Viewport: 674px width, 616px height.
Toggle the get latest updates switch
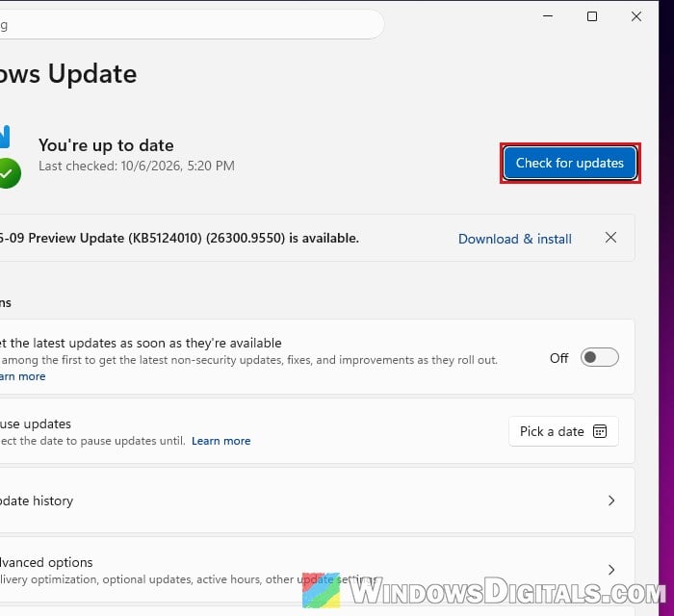click(x=599, y=357)
